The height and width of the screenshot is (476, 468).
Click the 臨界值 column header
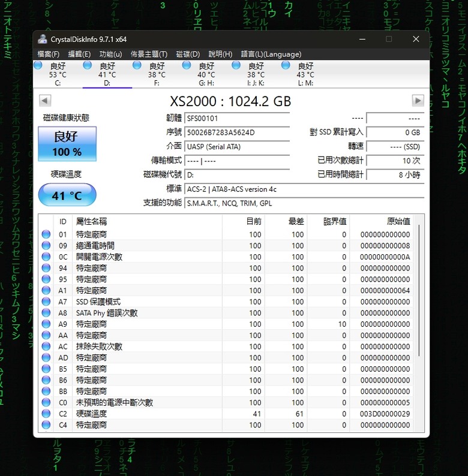328,221
